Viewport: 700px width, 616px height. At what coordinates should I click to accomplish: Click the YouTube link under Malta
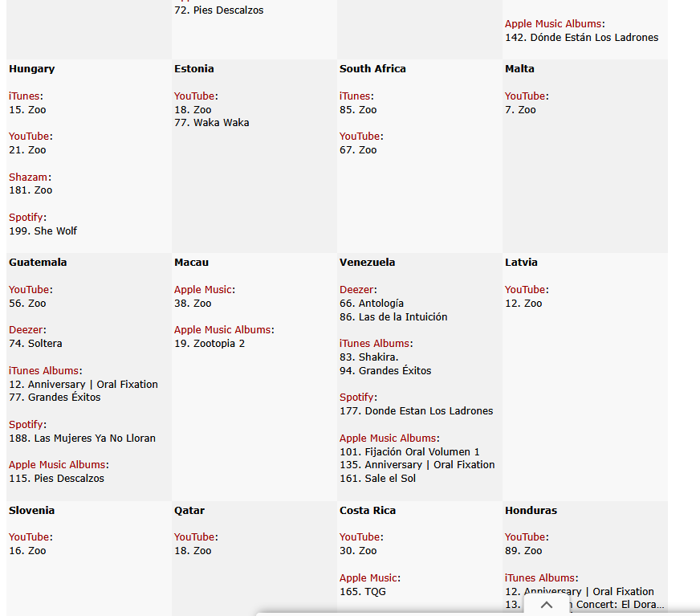(525, 96)
